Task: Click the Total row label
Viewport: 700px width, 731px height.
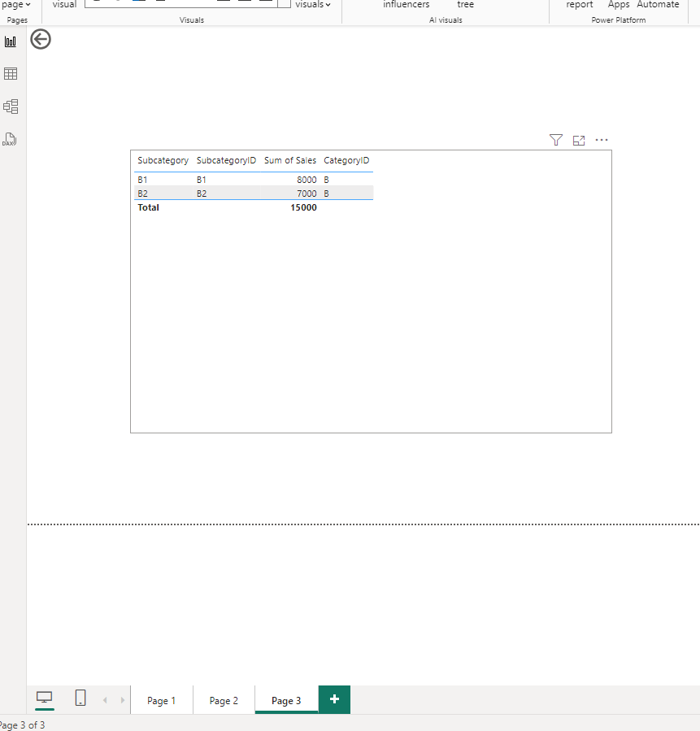Action: 148,207
